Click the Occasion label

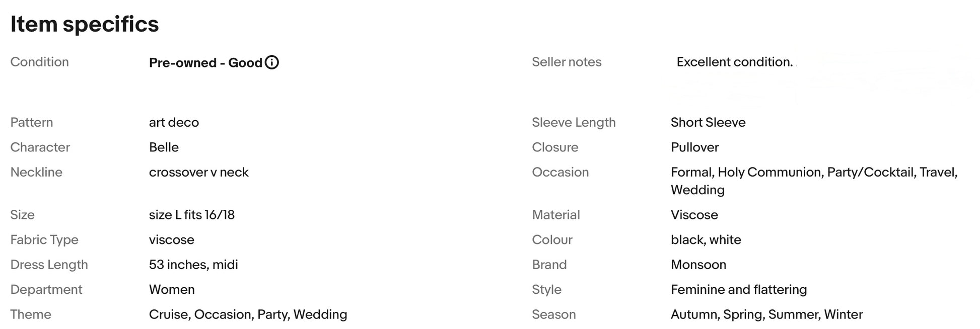point(560,172)
